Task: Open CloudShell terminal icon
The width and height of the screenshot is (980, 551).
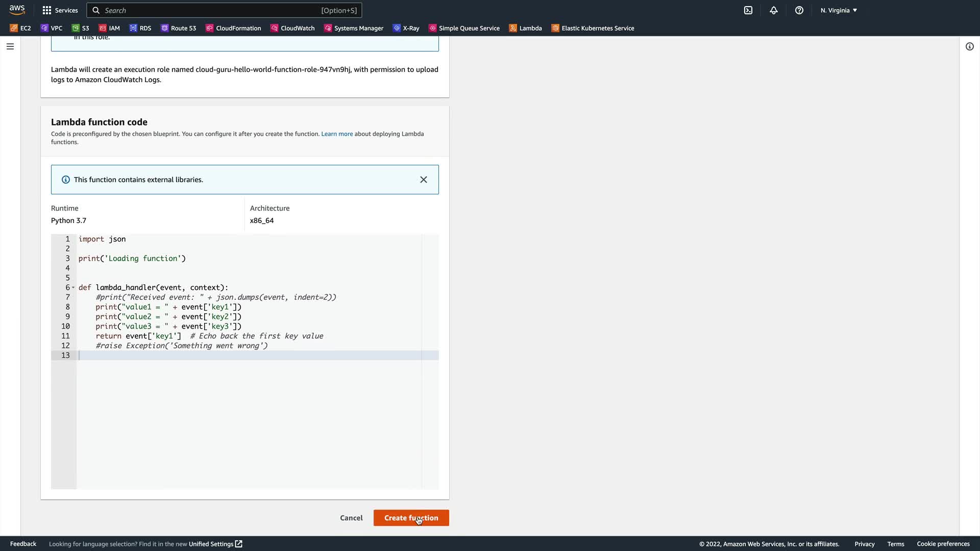Action: pos(748,10)
